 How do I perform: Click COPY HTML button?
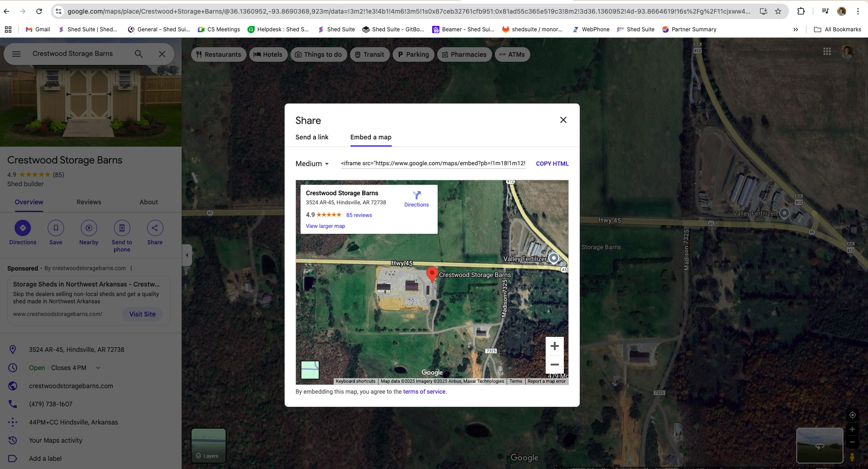(x=552, y=163)
